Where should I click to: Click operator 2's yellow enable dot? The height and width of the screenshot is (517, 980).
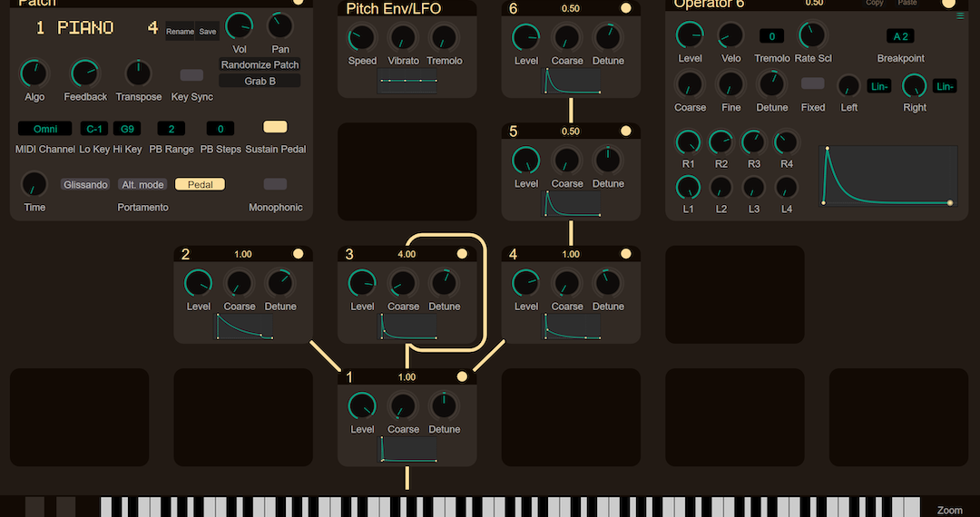(298, 254)
